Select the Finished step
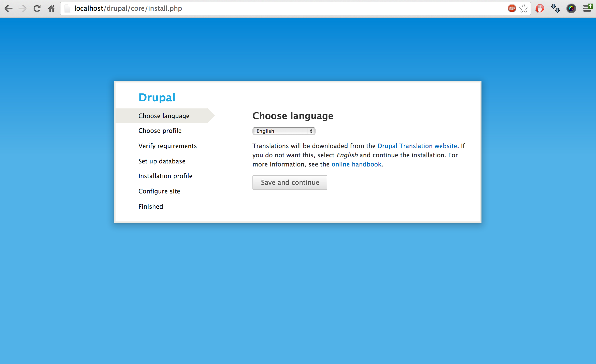The width and height of the screenshot is (596, 364). coord(151,206)
